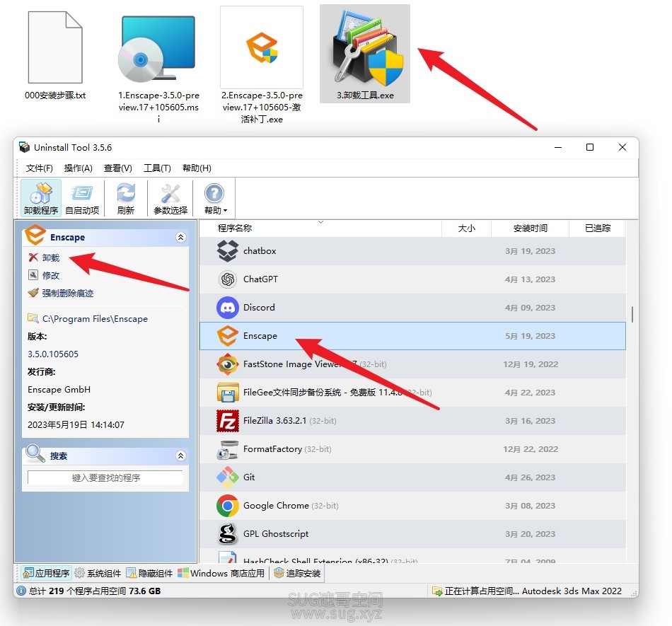Select the chatbox program icon

click(228, 250)
